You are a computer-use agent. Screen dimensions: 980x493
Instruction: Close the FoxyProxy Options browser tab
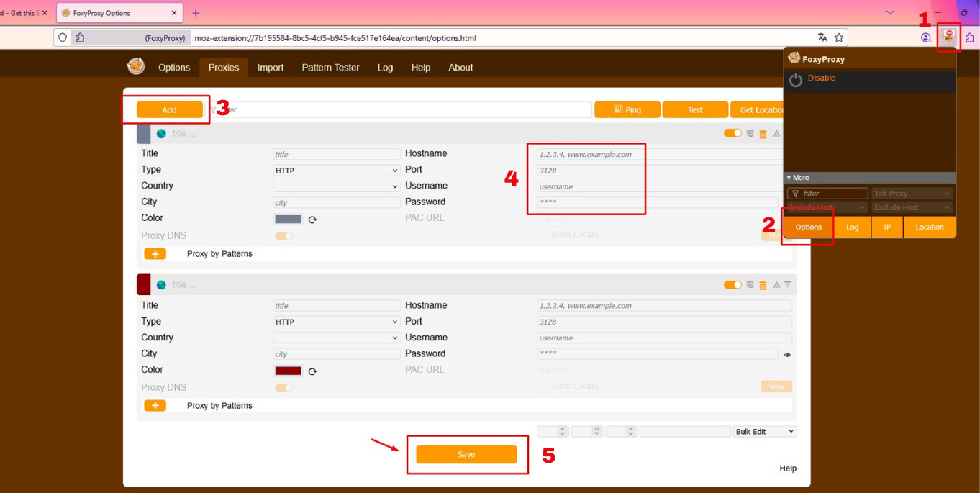click(173, 13)
